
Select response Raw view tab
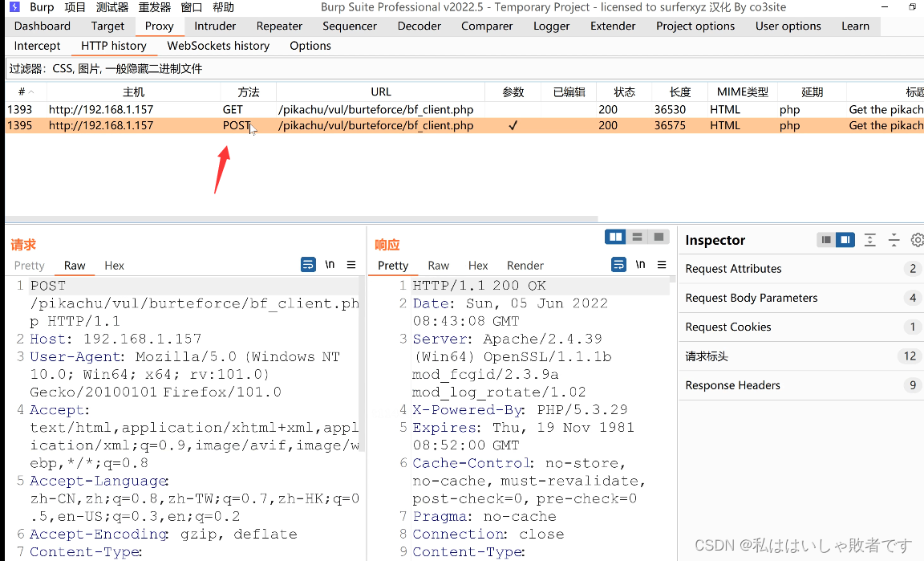(x=439, y=266)
